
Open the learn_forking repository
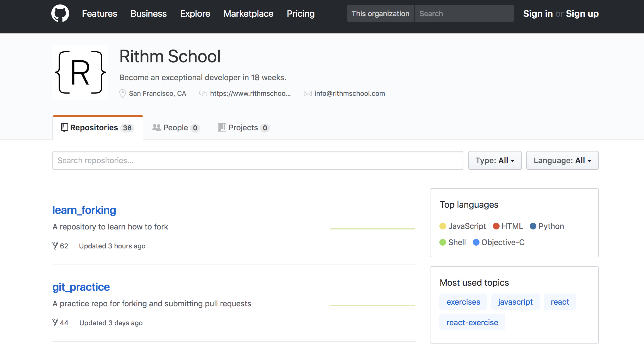(84, 210)
